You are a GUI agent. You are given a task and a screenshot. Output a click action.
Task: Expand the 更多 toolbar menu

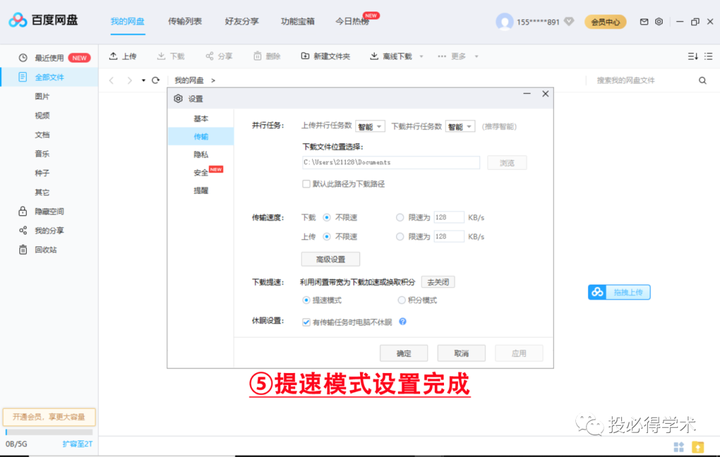(458, 56)
